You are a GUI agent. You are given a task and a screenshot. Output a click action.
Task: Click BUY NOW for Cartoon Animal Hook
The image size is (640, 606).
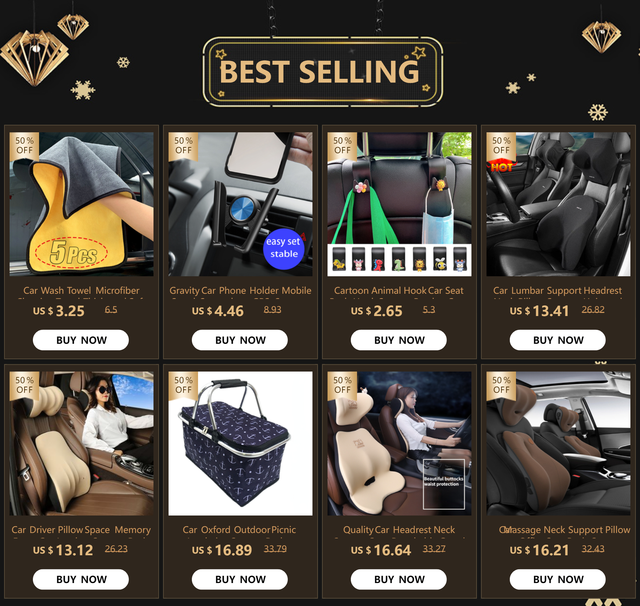click(x=399, y=340)
